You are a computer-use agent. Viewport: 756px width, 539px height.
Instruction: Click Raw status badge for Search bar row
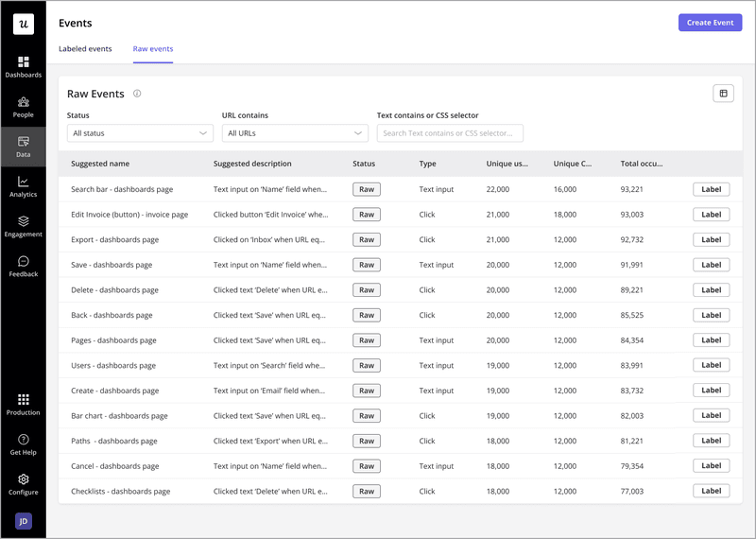point(367,189)
